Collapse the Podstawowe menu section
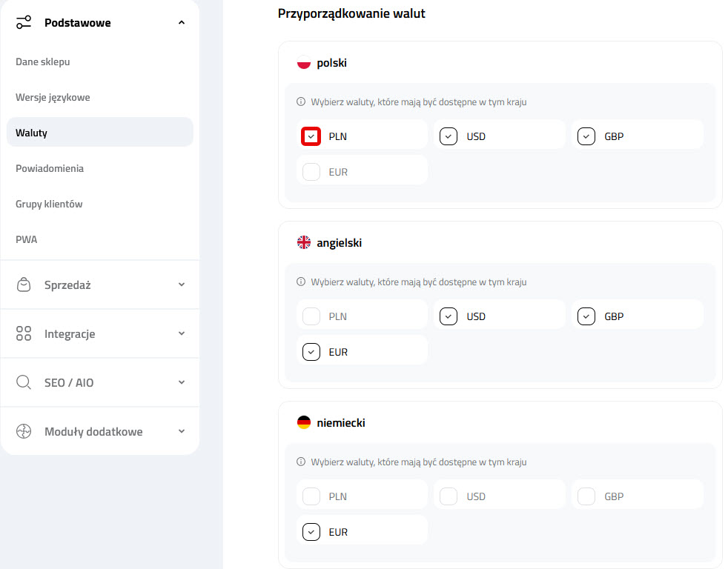 [182, 23]
